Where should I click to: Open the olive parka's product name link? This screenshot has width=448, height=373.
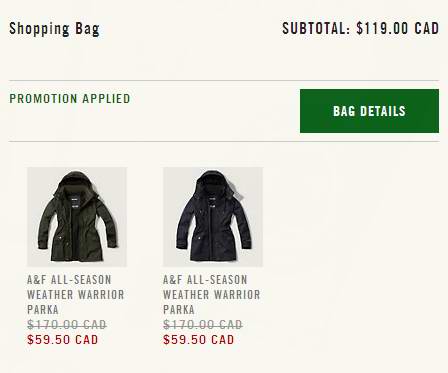76,295
